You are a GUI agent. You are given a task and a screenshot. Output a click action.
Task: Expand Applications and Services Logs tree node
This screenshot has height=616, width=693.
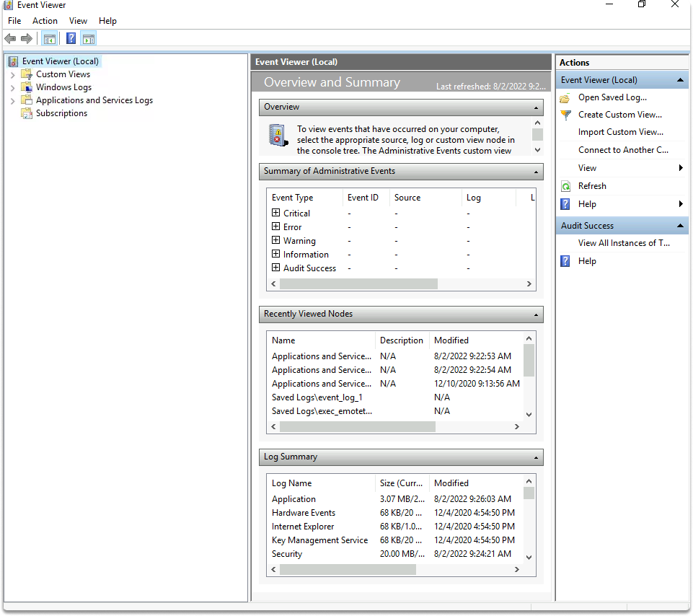click(13, 101)
